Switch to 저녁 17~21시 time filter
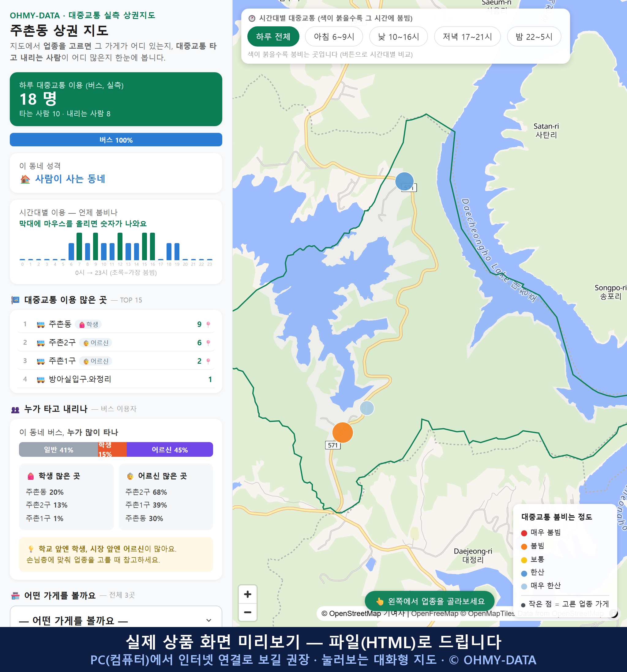The height and width of the screenshot is (672, 627). pos(467,36)
